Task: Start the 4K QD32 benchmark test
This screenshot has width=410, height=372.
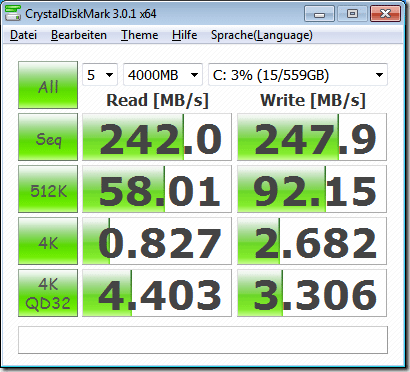Action: pyautogui.click(x=48, y=293)
